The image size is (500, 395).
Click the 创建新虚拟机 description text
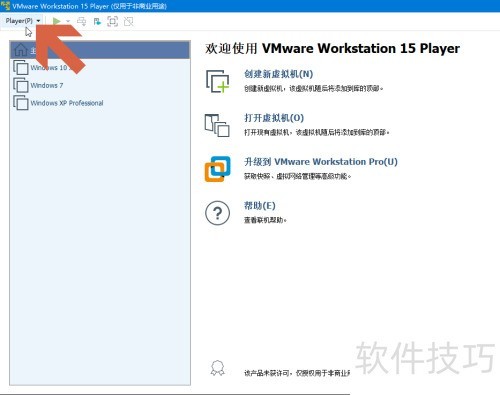tap(314, 88)
